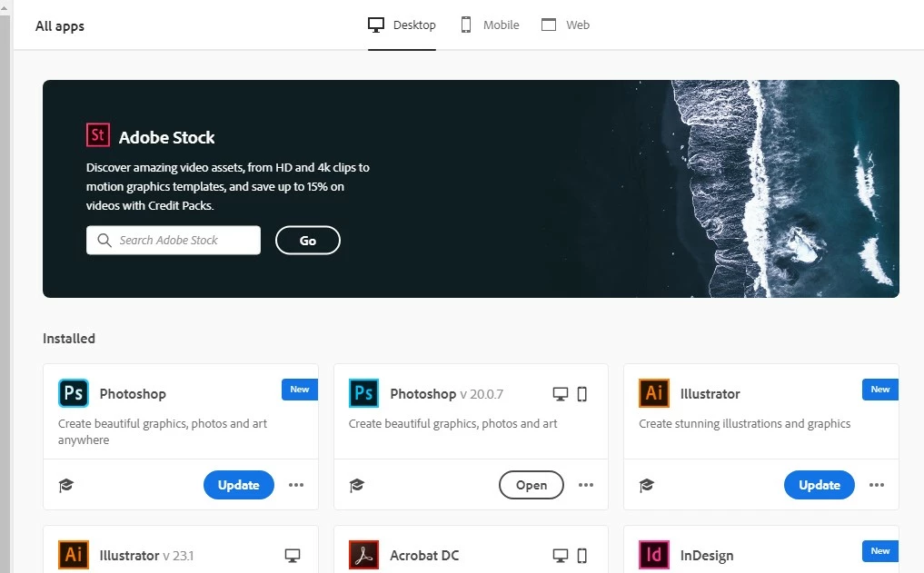Click the Go button in Adobe Stock banner
Screen dimensions: 924x573
tap(308, 241)
